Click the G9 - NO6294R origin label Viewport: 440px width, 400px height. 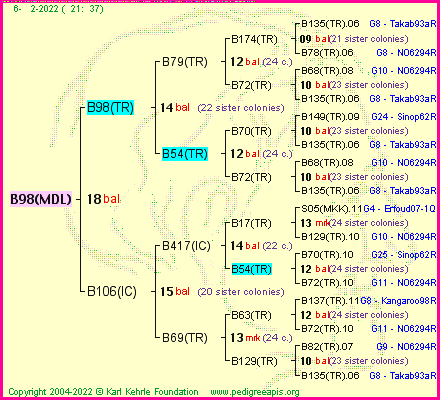[x=406, y=347]
